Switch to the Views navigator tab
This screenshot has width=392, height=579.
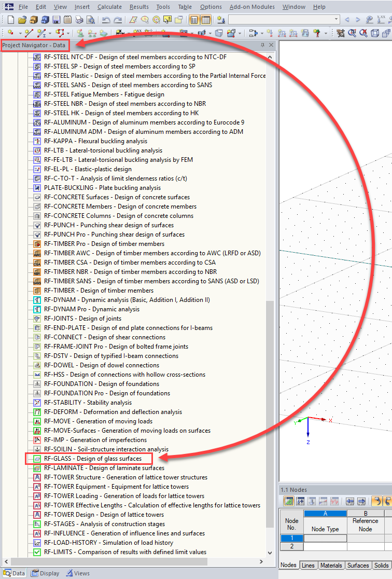pos(78,573)
